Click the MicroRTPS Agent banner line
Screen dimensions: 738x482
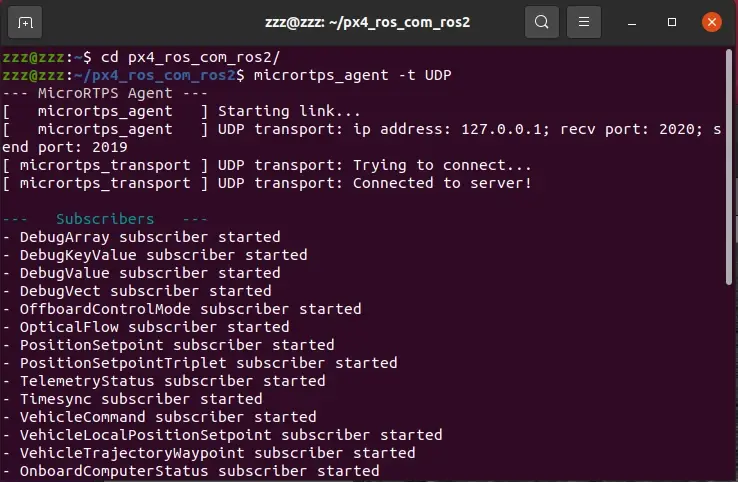coord(105,93)
